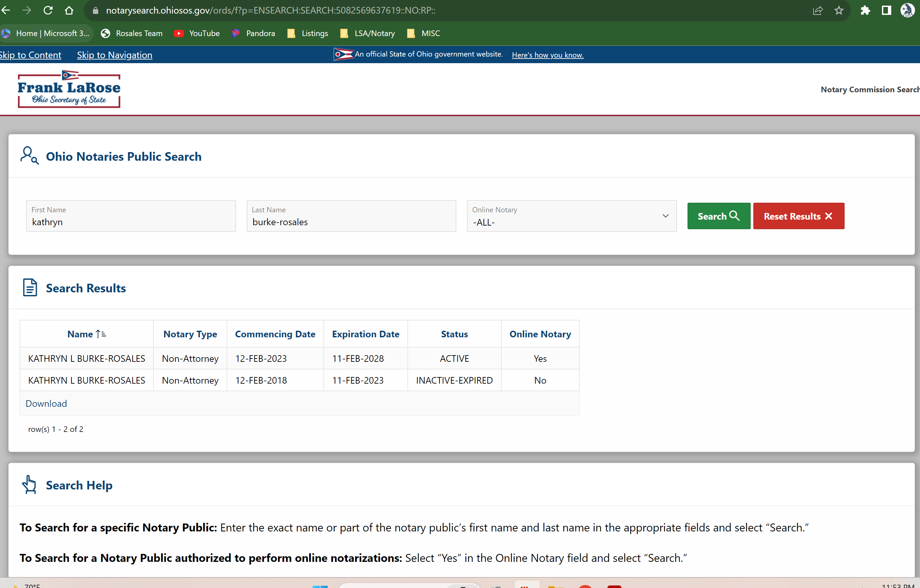
Task: Click the Frank LaRose Secretary of State logo
Action: click(69, 89)
